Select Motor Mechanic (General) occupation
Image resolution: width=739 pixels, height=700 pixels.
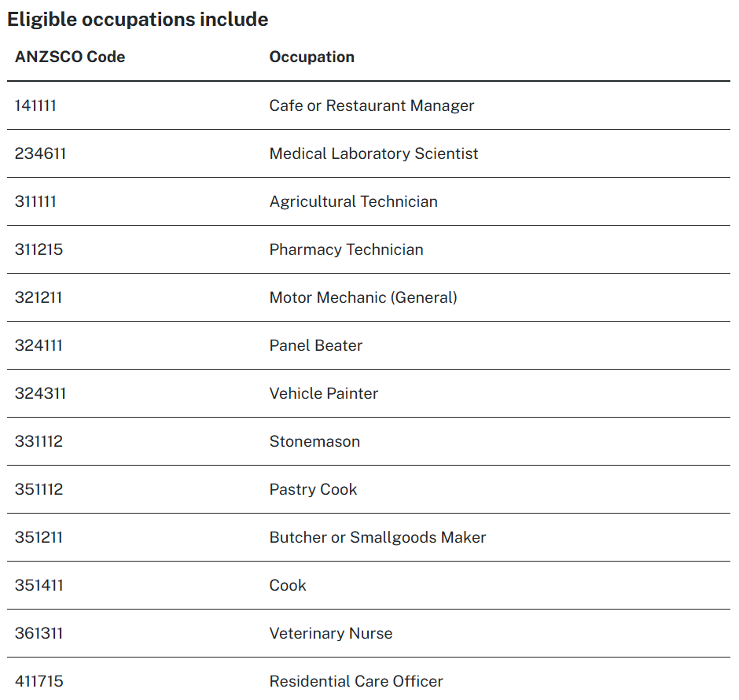[362, 297]
